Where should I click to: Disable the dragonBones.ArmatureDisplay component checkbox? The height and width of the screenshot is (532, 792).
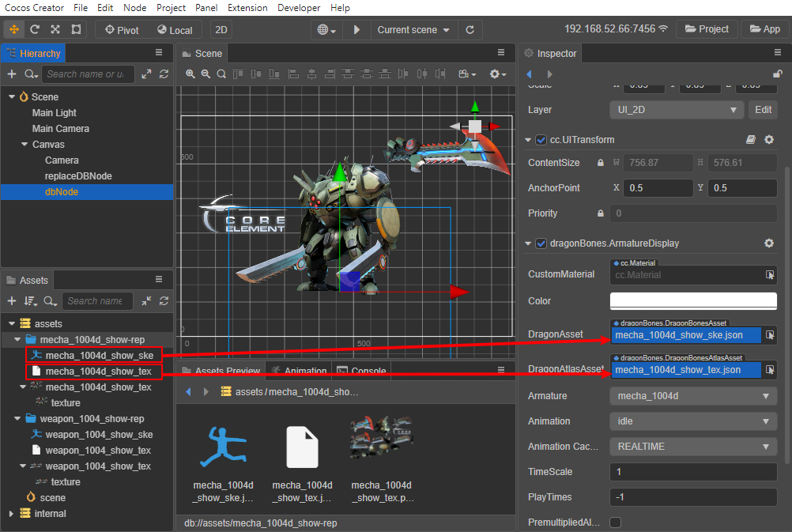(x=541, y=243)
